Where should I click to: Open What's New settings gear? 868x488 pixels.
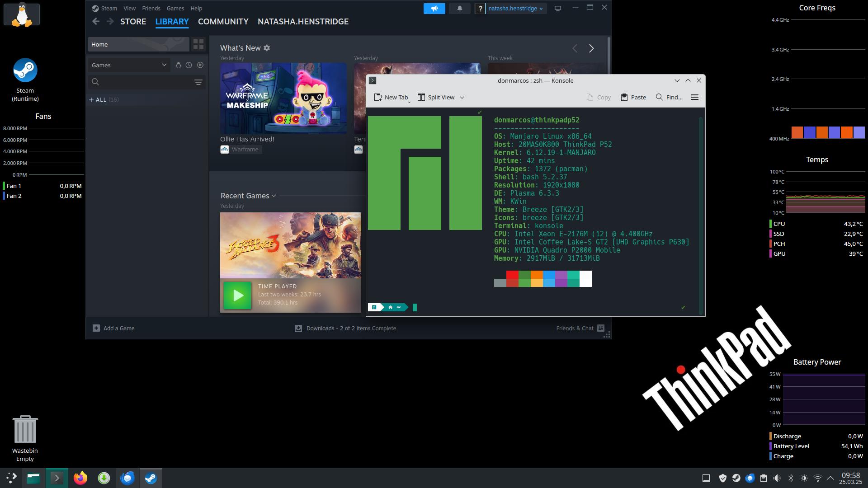coord(267,48)
